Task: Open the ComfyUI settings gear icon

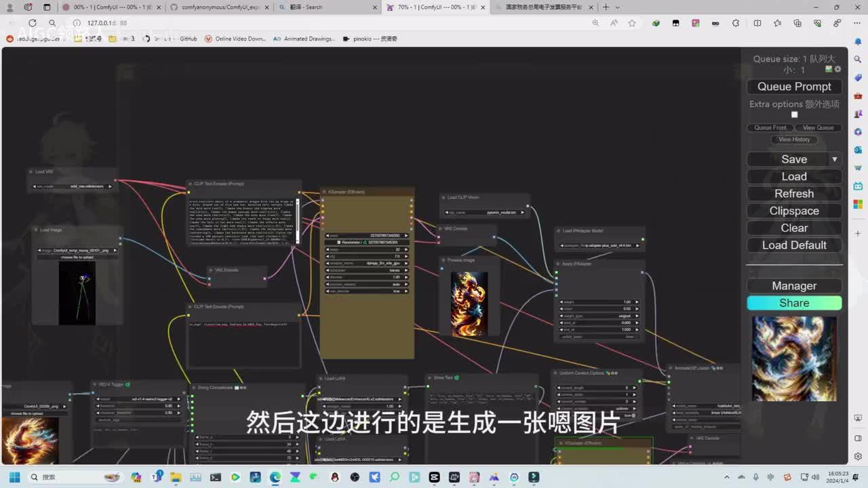Action: coord(837,69)
